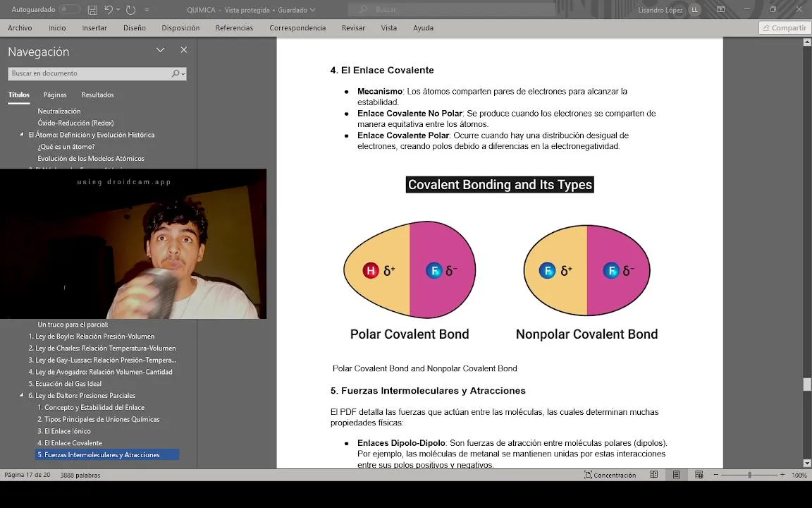Go to Evolución de los Modelos Atómicos
This screenshot has height=508, width=812.
click(x=91, y=159)
